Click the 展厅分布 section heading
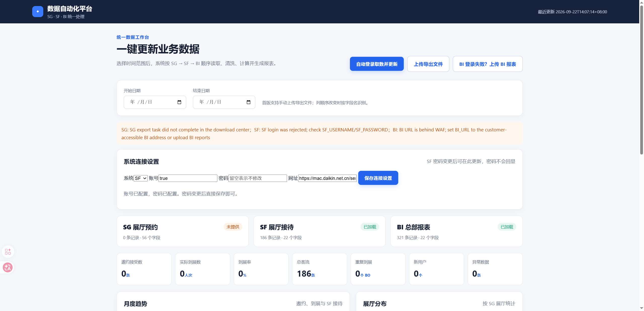644x311 pixels. 375,304
